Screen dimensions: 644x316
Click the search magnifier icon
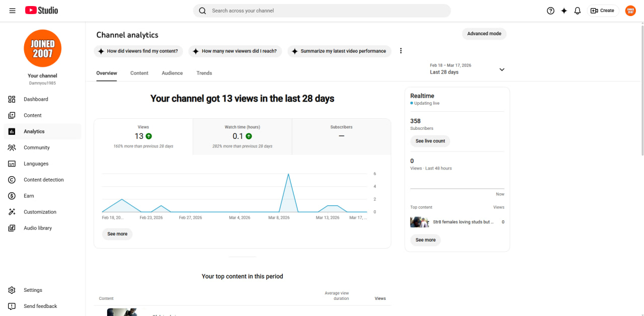click(202, 11)
